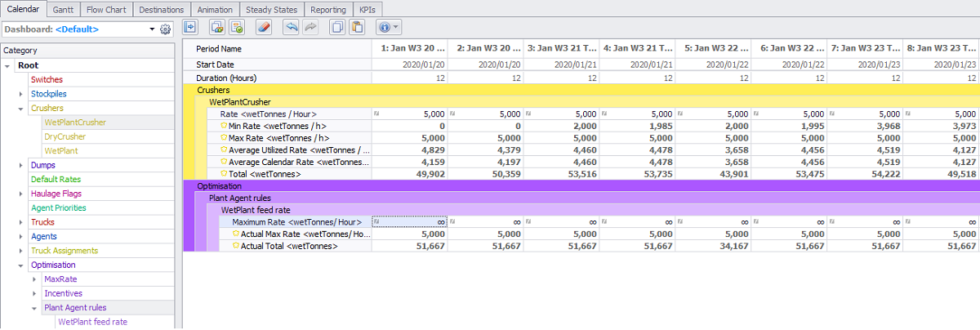Open the info icon dropdown button

(388, 27)
